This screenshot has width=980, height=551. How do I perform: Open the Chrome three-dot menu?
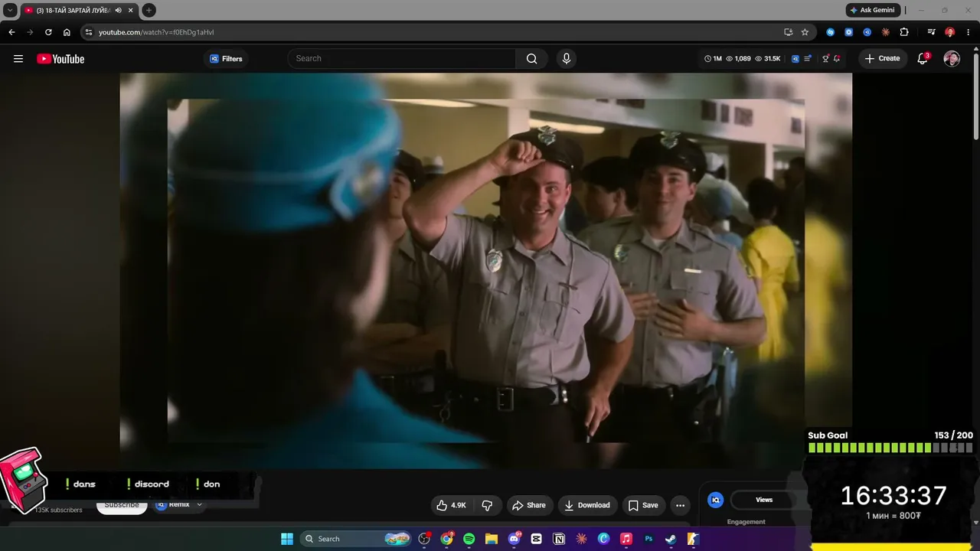tap(968, 32)
